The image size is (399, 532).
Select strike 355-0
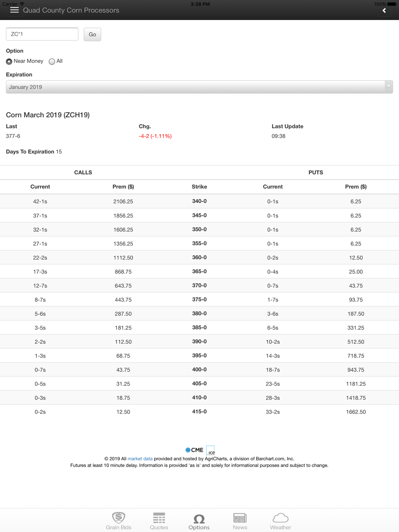click(x=199, y=243)
